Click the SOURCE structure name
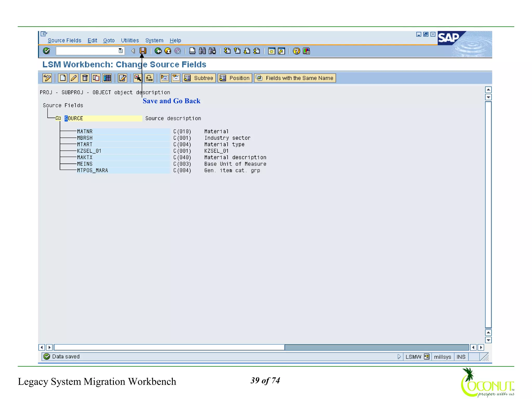This screenshot has height=399, width=532. pyautogui.click(x=103, y=118)
